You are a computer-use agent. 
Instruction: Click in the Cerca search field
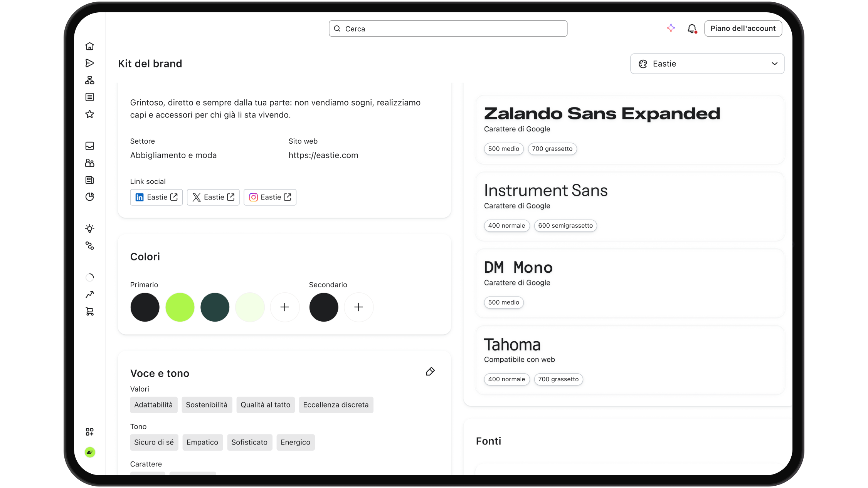click(x=448, y=29)
